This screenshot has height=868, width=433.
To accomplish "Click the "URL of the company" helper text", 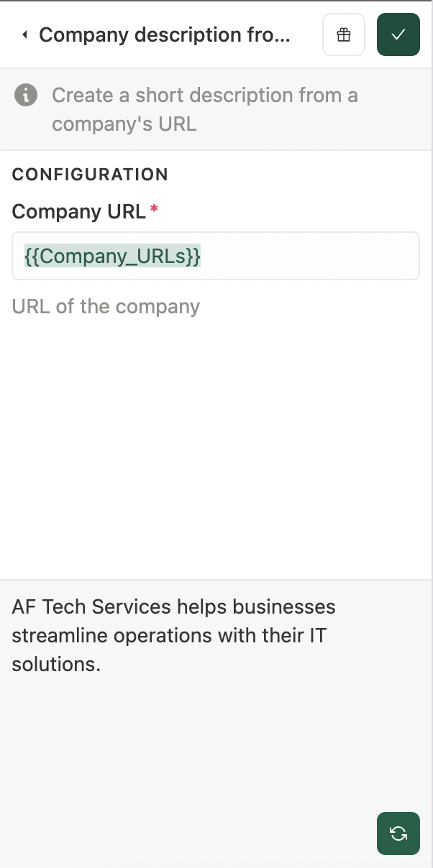I will coord(106,307).
